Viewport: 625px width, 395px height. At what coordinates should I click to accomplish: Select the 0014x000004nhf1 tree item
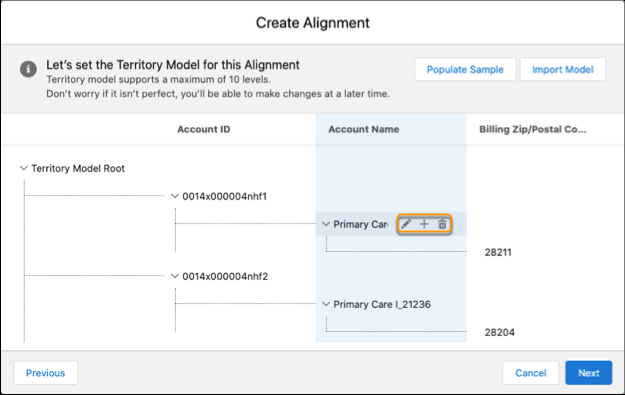224,196
